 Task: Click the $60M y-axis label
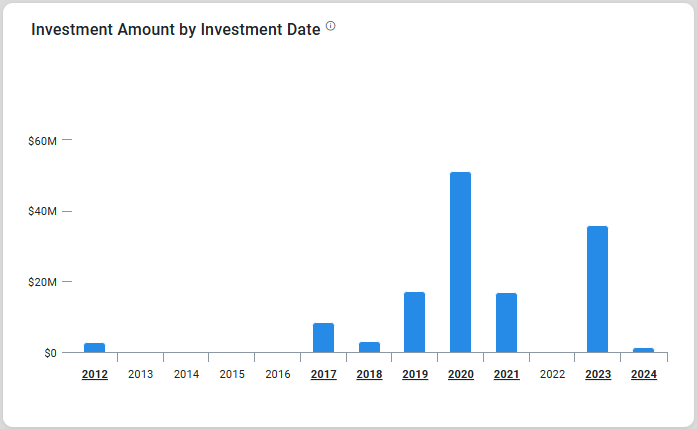[x=43, y=141]
